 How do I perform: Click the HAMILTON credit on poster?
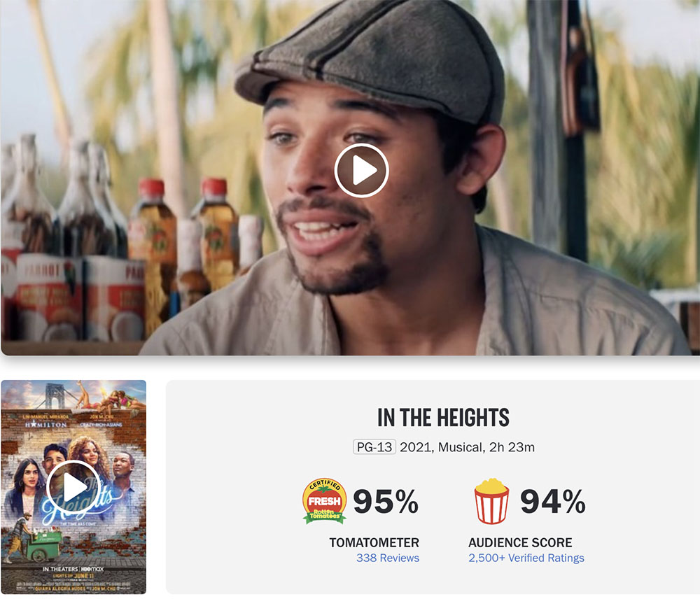[x=46, y=424]
